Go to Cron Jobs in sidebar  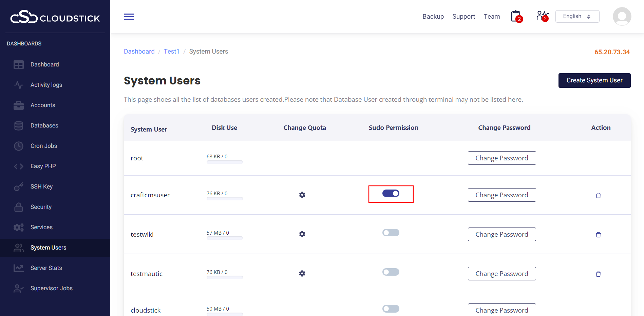[x=44, y=146]
